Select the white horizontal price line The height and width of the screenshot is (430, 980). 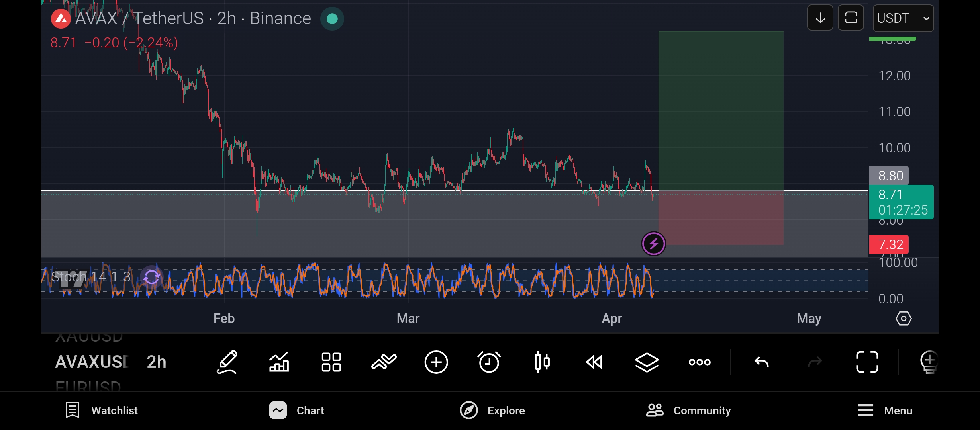(455, 191)
